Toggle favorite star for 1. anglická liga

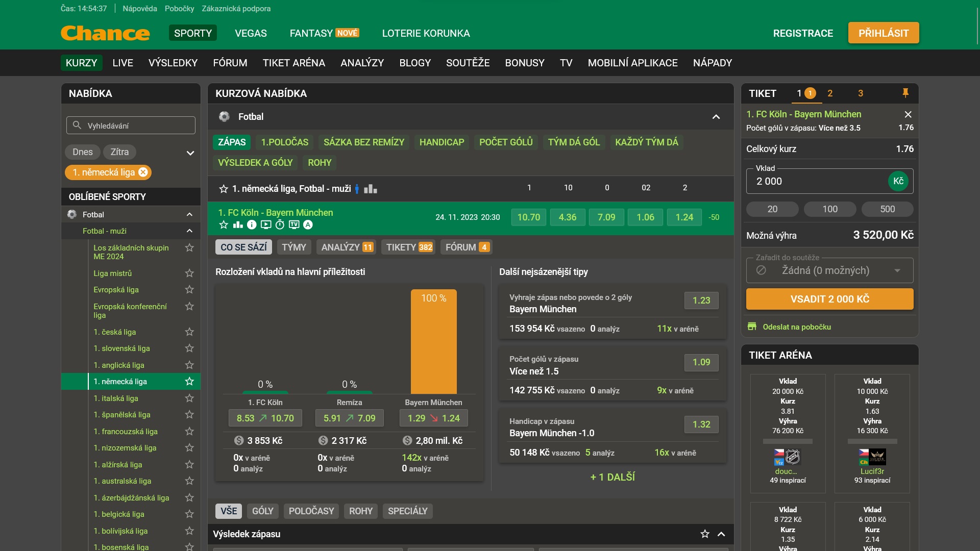[x=189, y=365]
